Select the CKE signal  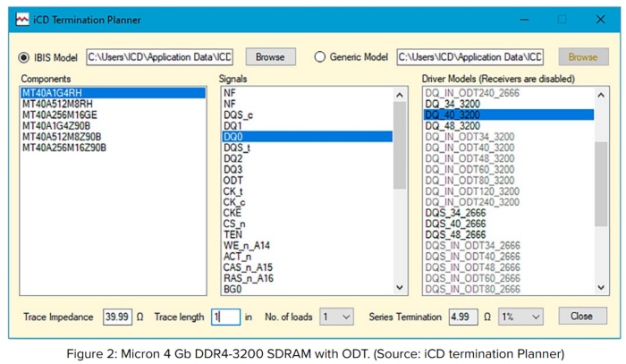pyautogui.click(x=308, y=213)
